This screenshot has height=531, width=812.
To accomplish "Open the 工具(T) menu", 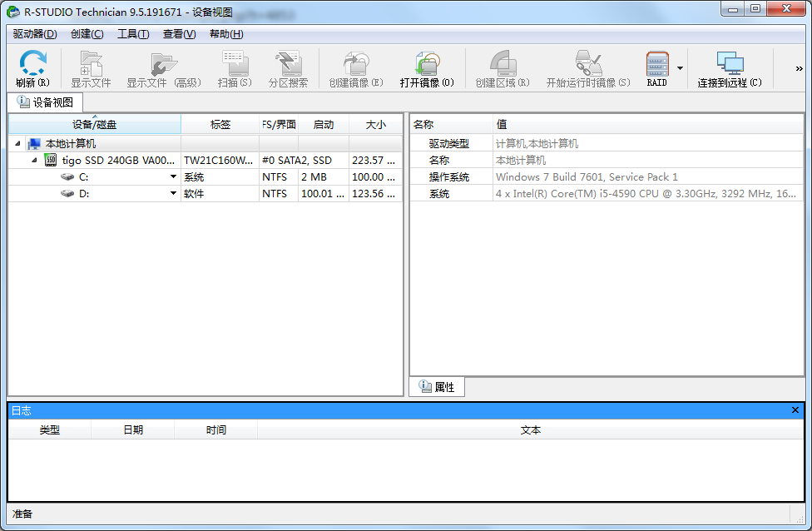I will coord(133,34).
